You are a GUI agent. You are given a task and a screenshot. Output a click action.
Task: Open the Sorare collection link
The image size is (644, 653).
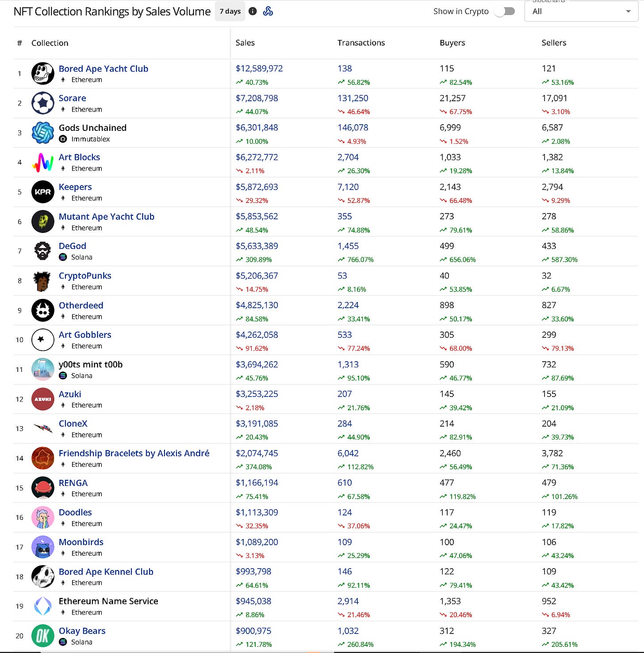click(73, 98)
